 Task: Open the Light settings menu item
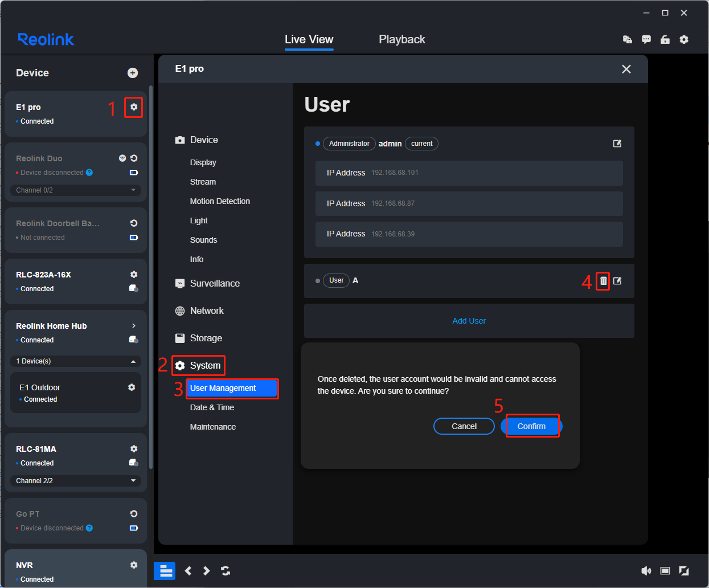click(199, 220)
